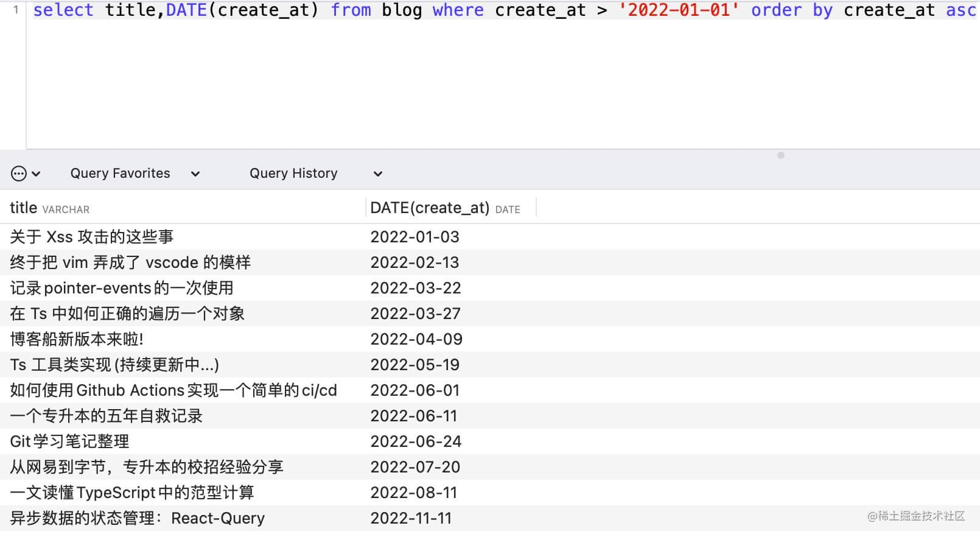Click the 'DATE' function name in the query
The height and width of the screenshot is (537, 980).
click(186, 10)
